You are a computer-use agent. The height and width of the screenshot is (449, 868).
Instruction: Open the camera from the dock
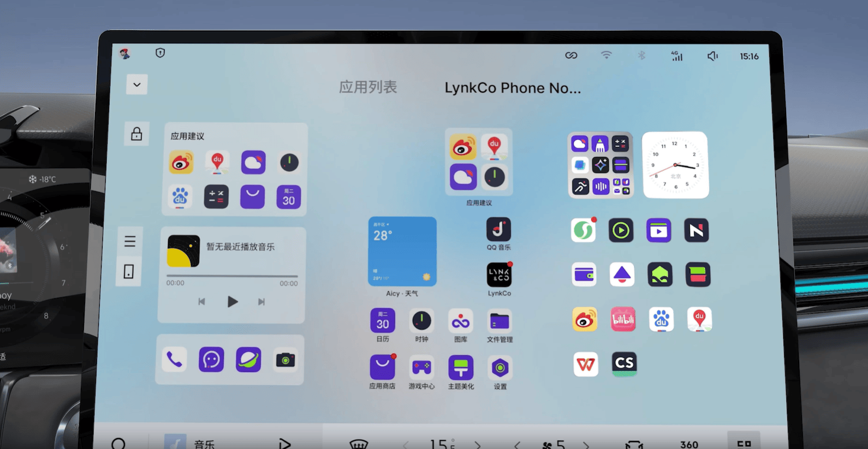click(x=285, y=360)
